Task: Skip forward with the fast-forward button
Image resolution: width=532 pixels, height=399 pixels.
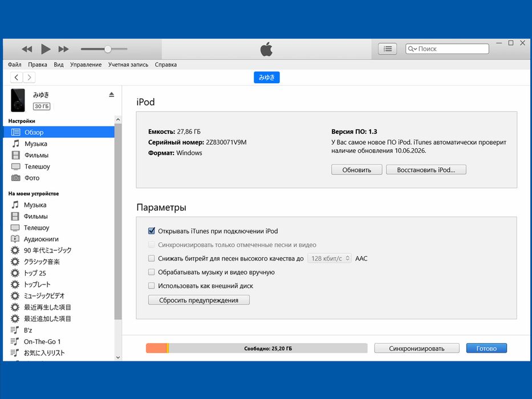Action: (63, 49)
